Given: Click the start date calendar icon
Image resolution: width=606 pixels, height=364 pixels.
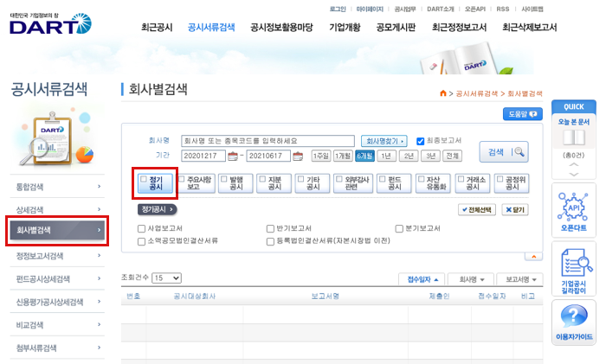Looking at the screenshot, I should 232,156.
